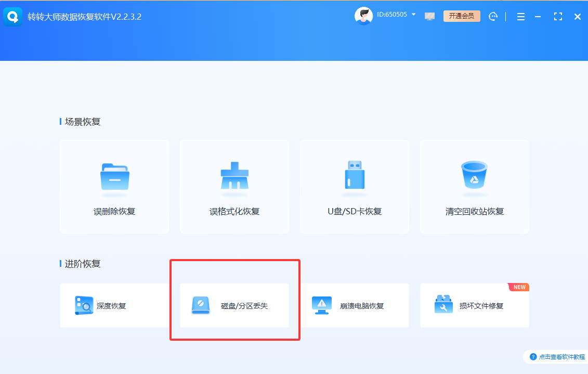588x374 pixels.
Task: Click the 开通会员 membership button
Action: pyautogui.click(x=462, y=16)
